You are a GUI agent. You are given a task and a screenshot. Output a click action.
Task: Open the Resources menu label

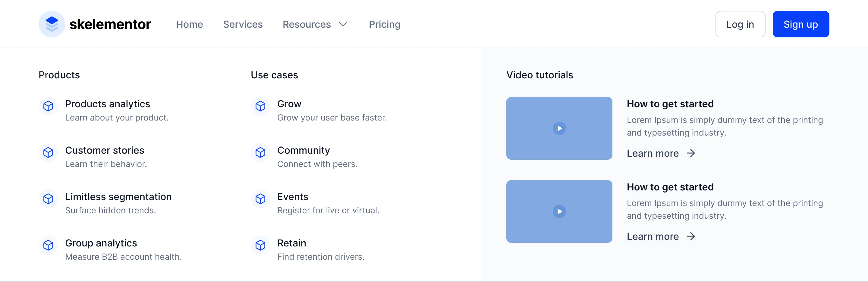point(307,24)
